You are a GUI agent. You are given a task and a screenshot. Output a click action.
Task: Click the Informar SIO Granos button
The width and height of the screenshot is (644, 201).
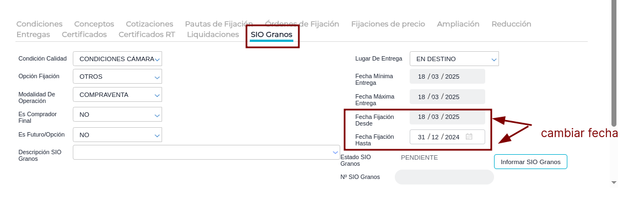tap(530, 161)
